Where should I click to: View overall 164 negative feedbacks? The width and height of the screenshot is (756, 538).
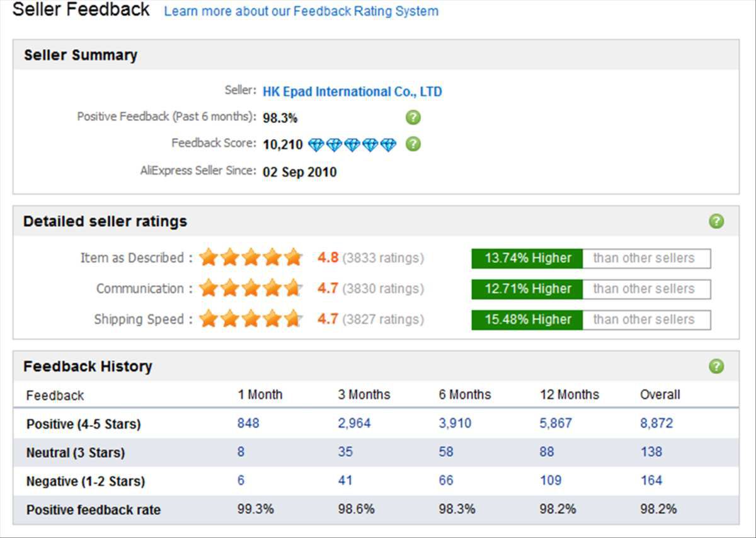pyautogui.click(x=651, y=480)
